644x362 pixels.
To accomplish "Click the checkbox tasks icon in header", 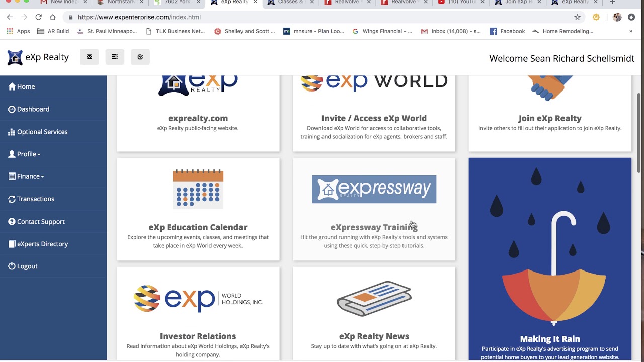I will coord(140,57).
